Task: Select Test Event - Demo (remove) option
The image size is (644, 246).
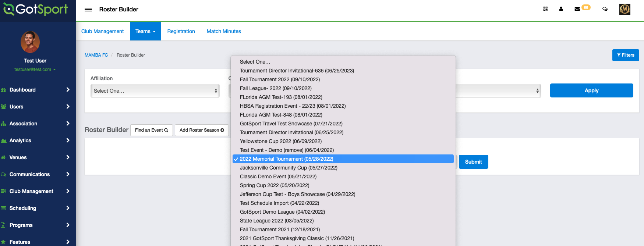Action: 343,150
